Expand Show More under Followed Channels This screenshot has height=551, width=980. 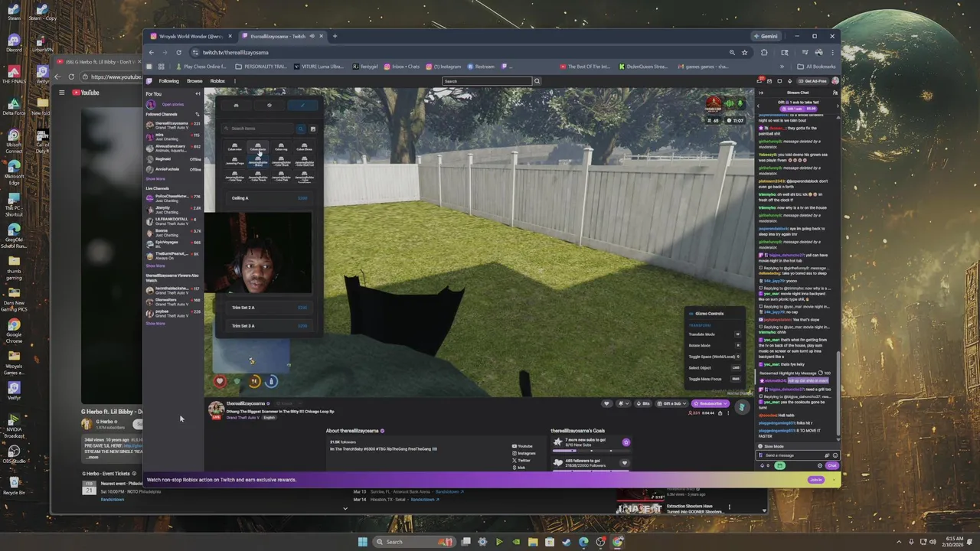(155, 178)
